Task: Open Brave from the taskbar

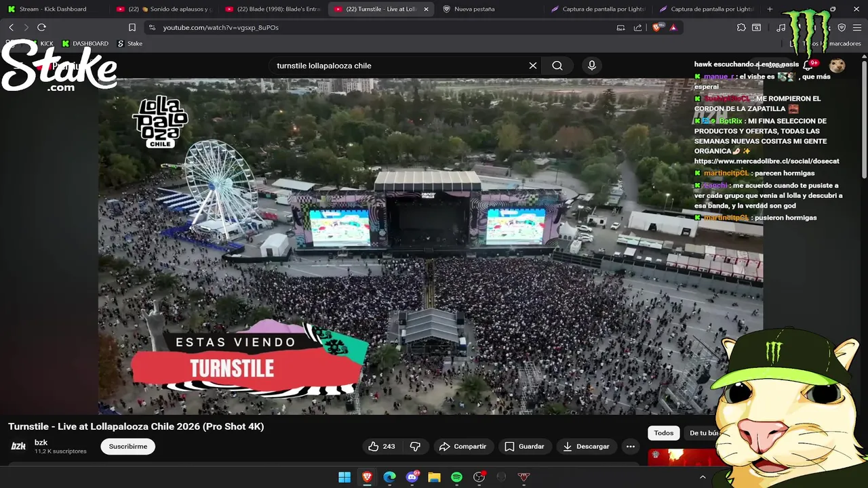Action: tap(367, 477)
